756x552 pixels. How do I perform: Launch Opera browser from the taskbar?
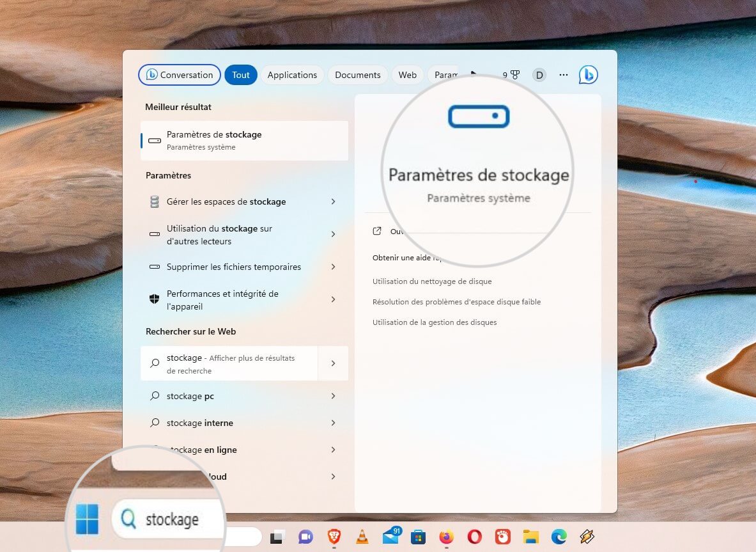coord(474,537)
